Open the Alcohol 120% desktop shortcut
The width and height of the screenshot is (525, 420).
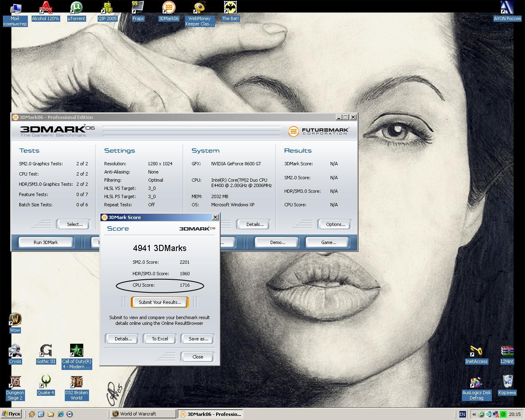coord(46,11)
